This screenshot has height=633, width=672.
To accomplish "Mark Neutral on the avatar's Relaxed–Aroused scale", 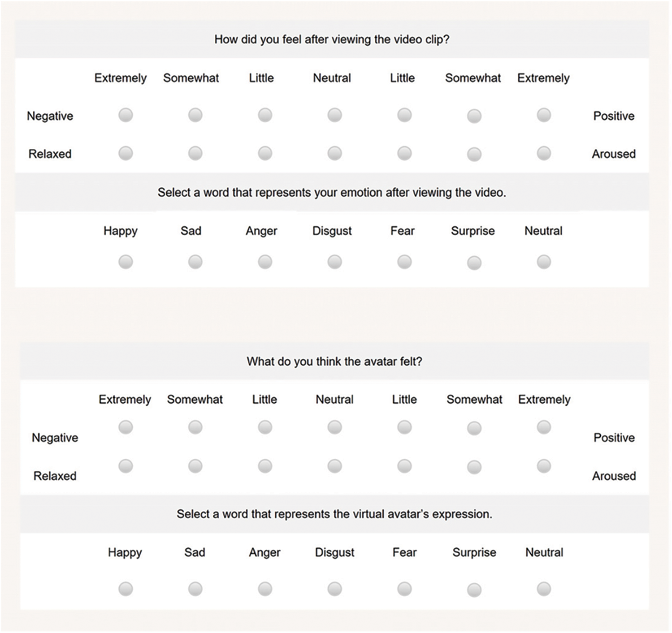I will tap(334, 466).
